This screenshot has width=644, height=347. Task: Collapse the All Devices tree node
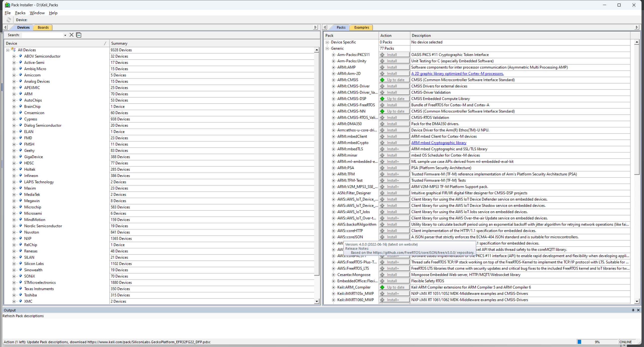click(x=8, y=50)
